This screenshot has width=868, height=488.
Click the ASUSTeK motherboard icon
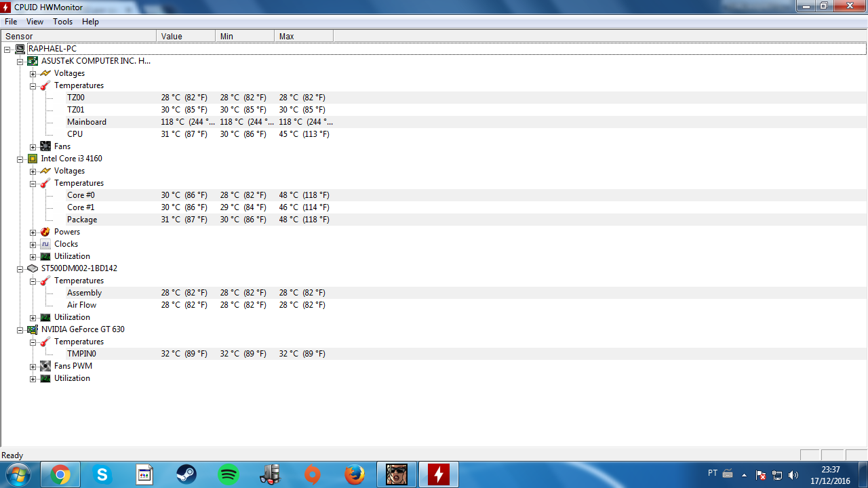33,61
